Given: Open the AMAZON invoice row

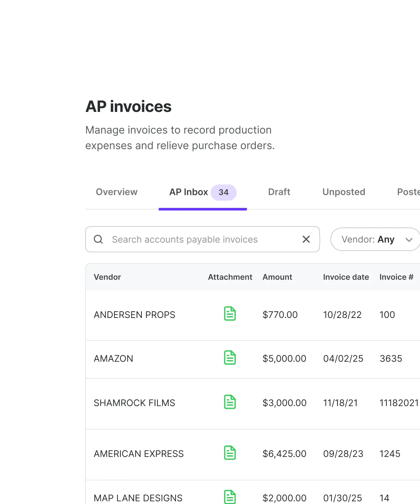Looking at the screenshot, I should coord(113,359).
